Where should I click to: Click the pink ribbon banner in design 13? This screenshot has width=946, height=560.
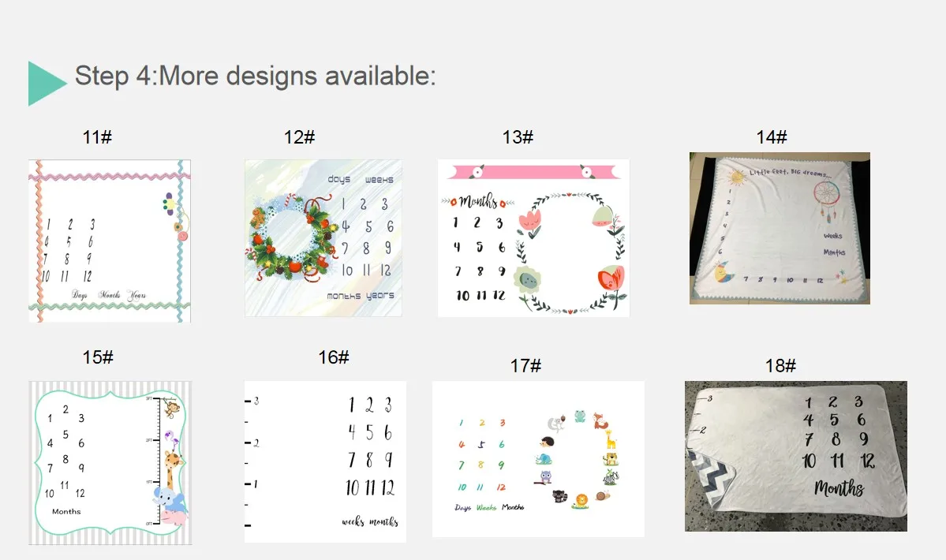pyautogui.click(x=534, y=173)
